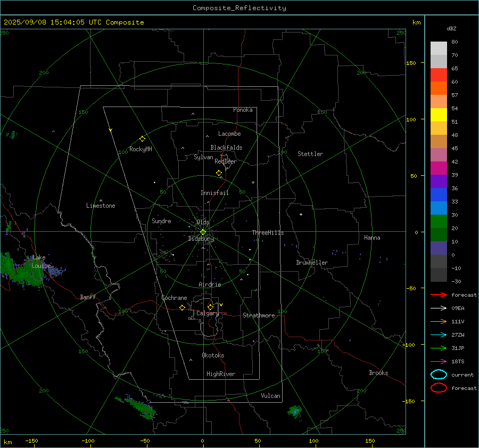Pick the bright green 20-30 dBZ swatch
479x448 pixels.
pos(439,222)
